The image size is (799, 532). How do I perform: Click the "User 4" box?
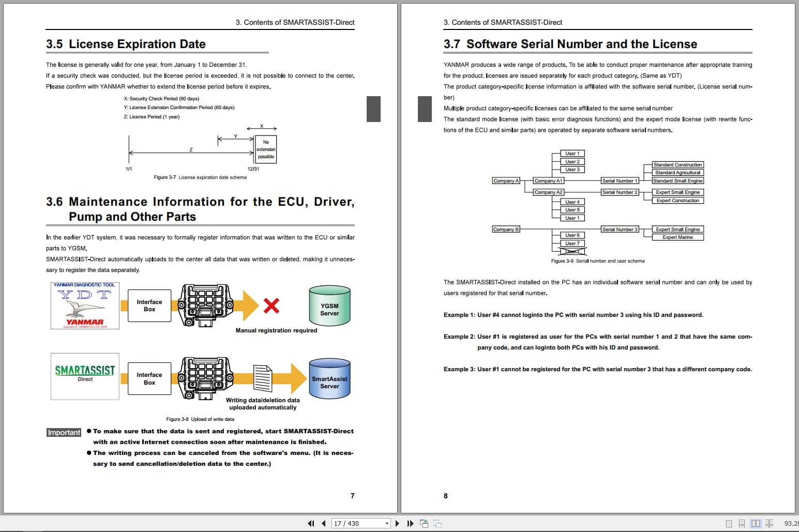(x=572, y=202)
